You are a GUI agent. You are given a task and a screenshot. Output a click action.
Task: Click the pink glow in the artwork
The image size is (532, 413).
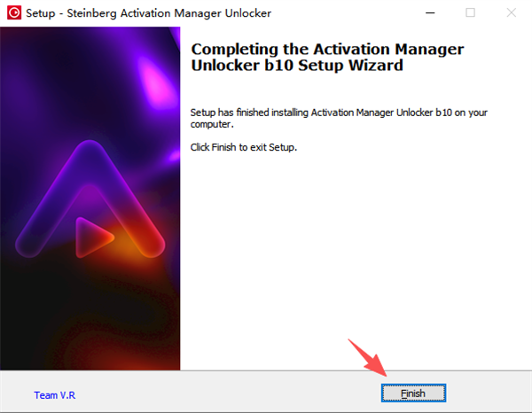154,80
